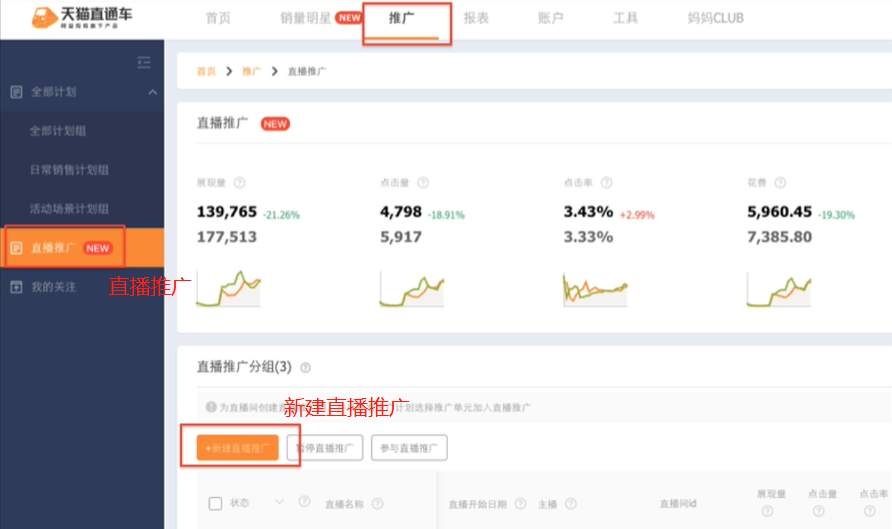Click the -21.26% change percentage
Viewport: 892px width, 529px height.
pos(282,215)
